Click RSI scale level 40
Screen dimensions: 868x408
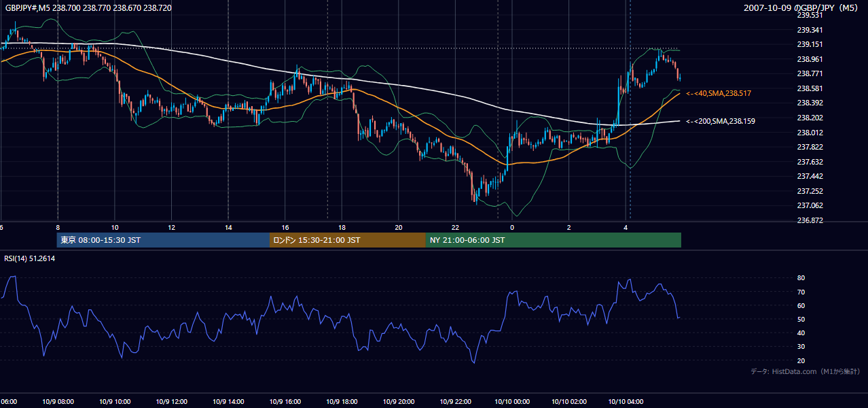tap(801, 333)
